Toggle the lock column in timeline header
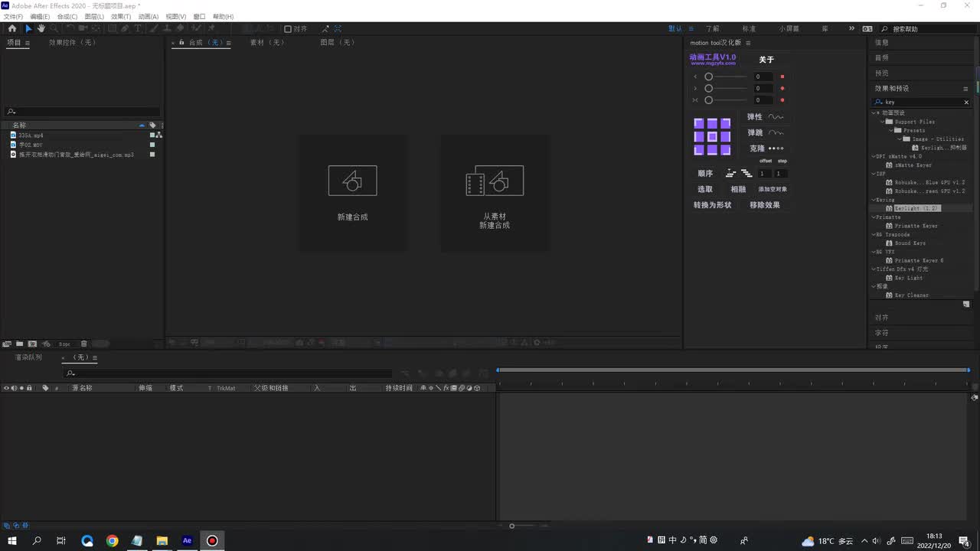Screen dimensions: 980x551 tap(29, 388)
